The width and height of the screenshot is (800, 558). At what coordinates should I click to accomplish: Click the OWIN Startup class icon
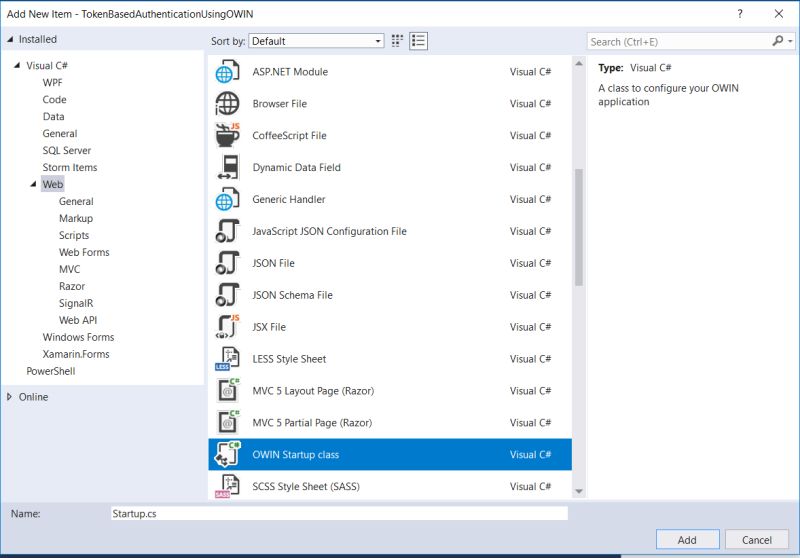(228, 454)
